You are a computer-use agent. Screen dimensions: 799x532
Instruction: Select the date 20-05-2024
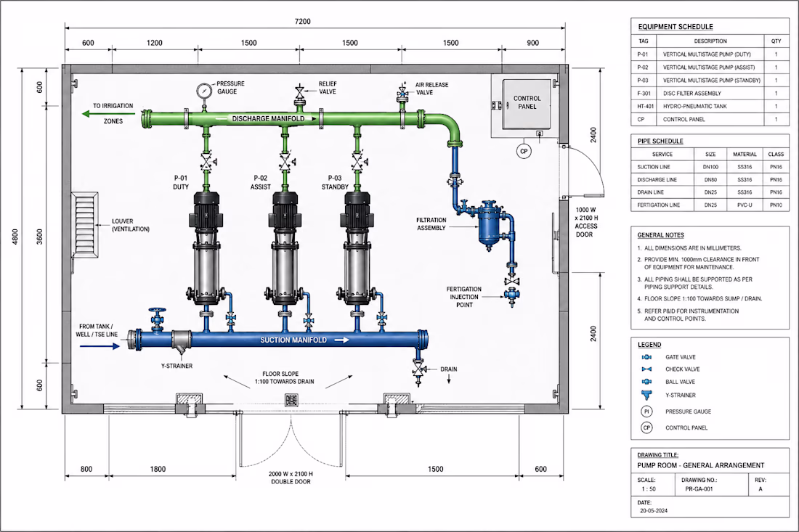654,510
